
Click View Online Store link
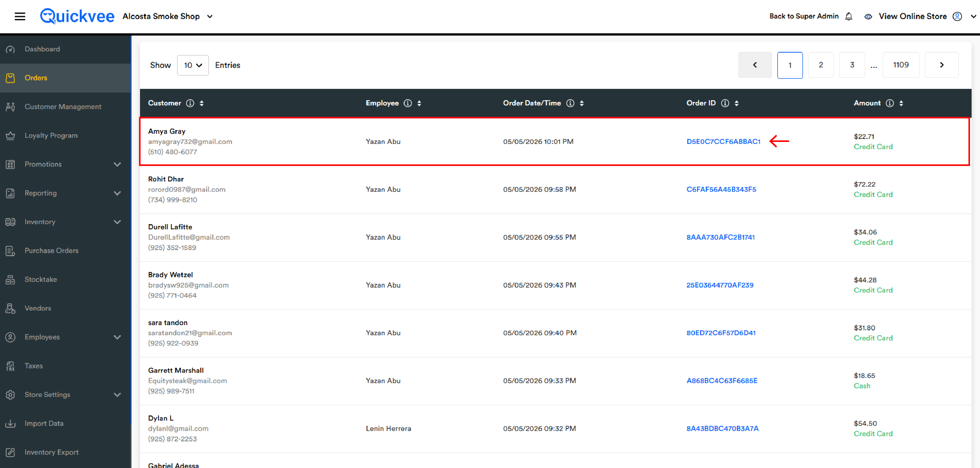pos(912,16)
